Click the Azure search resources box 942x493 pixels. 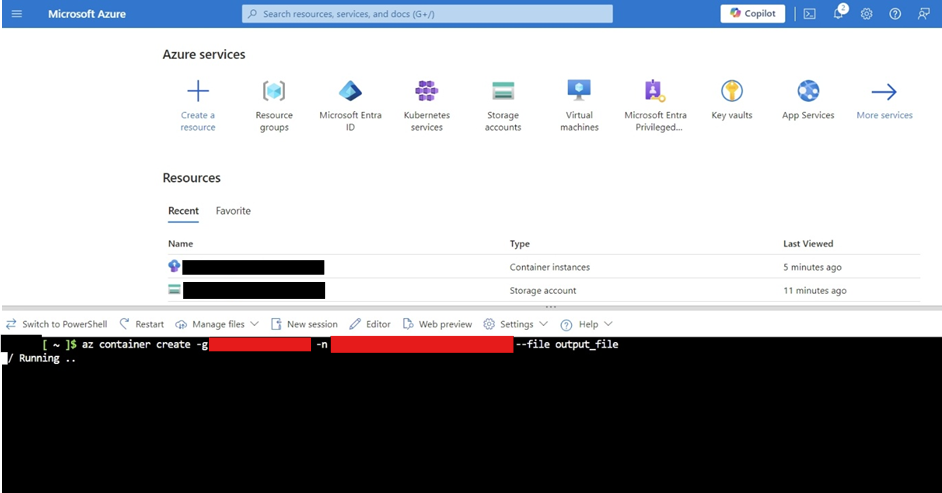click(427, 14)
